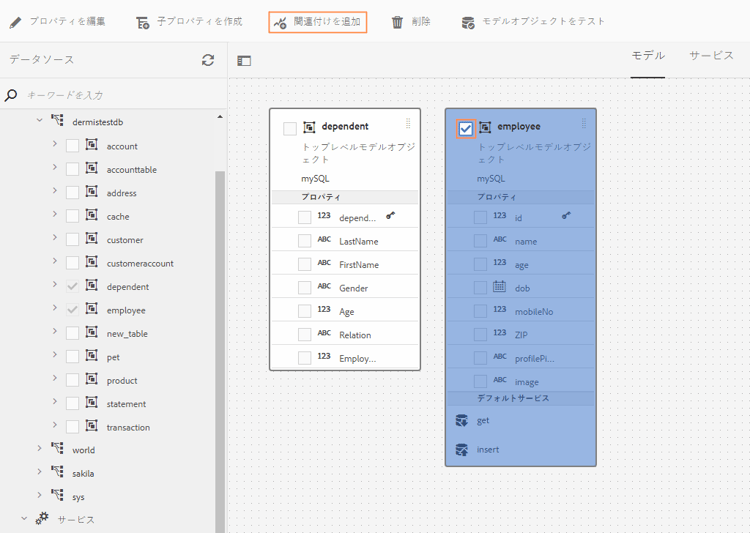Collapse the services section
This screenshot has width=750, height=533.
pos(24,518)
